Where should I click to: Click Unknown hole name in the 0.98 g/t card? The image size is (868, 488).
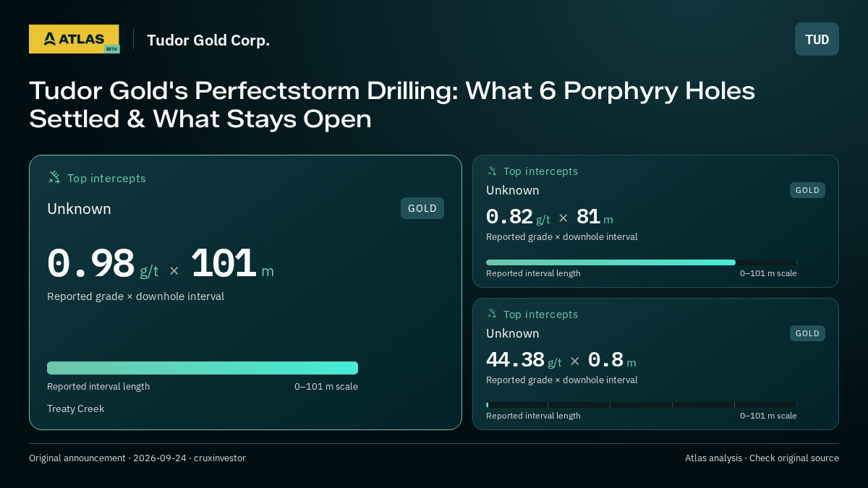(x=79, y=209)
